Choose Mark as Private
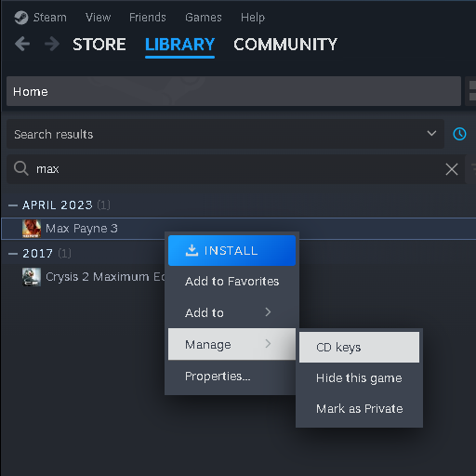The width and height of the screenshot is (476, 476). [359, 409]
